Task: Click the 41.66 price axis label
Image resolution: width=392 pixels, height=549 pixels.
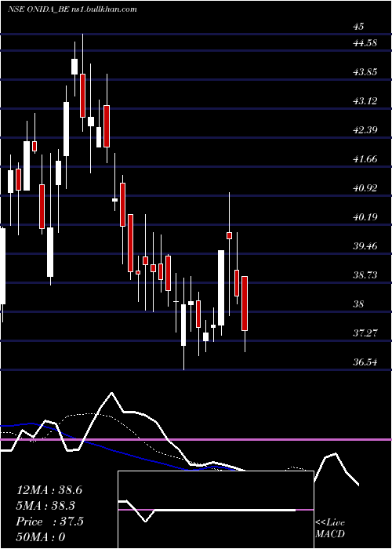Action: (x=365, y=159)
